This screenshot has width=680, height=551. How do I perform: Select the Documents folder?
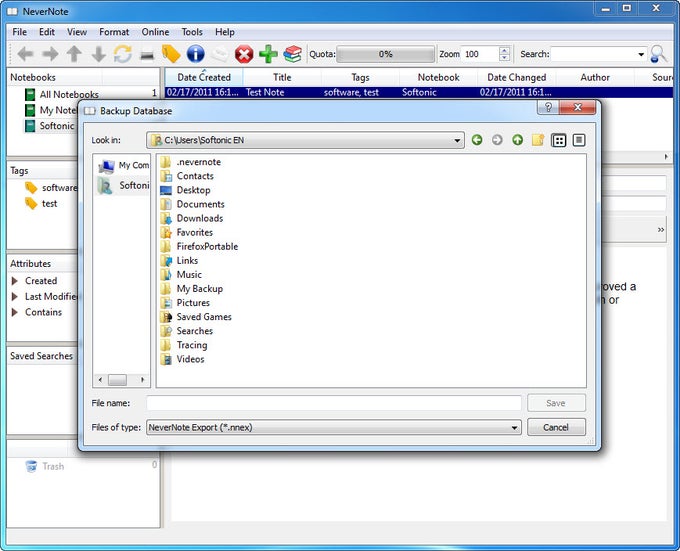click(193, 204)
